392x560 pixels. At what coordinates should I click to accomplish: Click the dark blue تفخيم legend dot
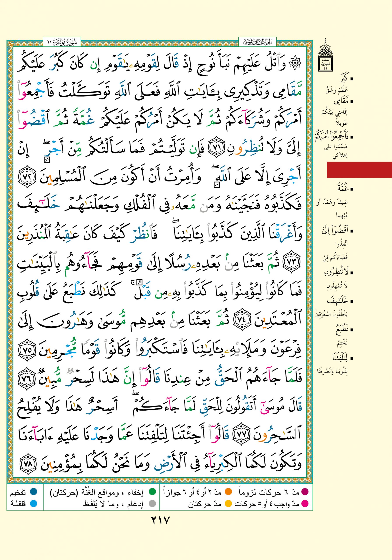point(33,492)
